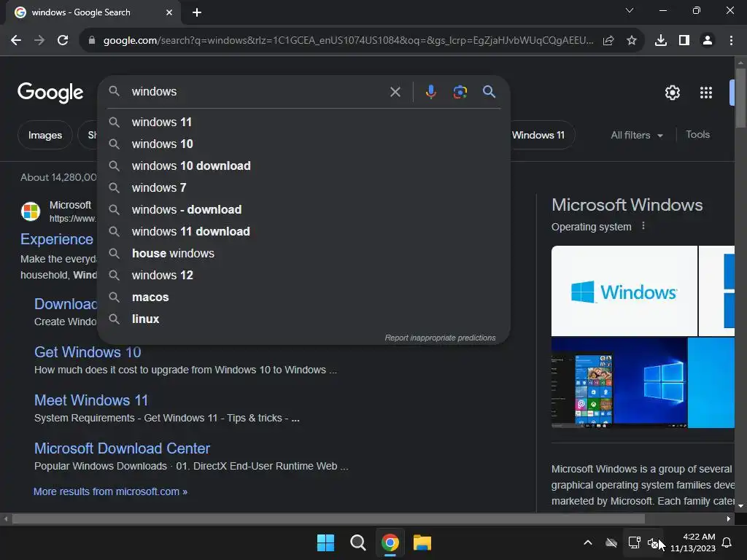The image size is (747, 560).
Task: Click the Google logo
Action: point(50,93)
